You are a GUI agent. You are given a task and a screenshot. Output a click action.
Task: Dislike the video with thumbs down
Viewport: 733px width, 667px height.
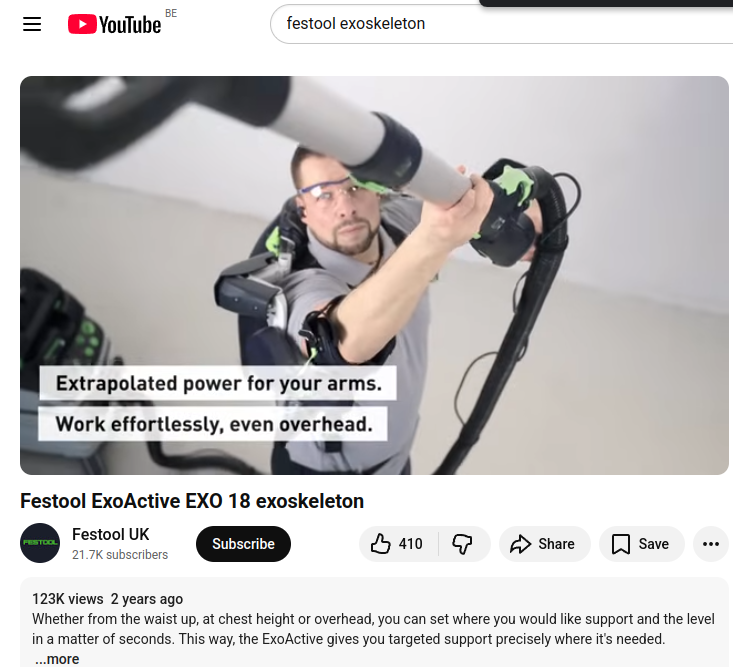462,544
